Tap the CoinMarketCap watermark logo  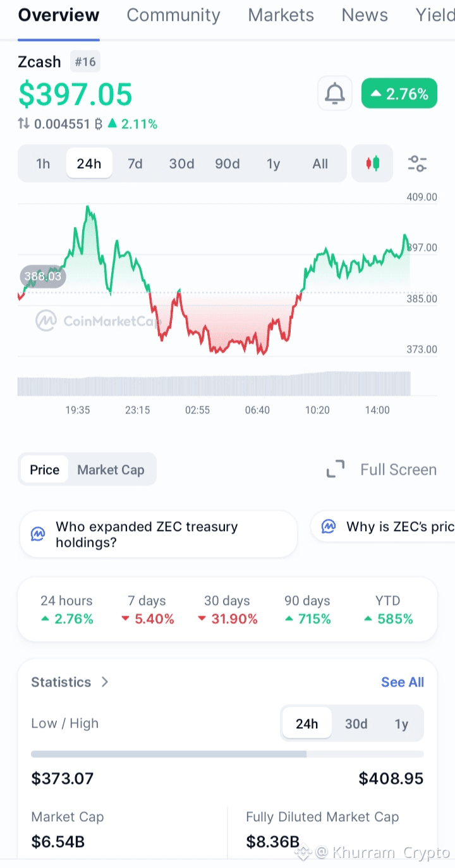[x=45, y=321]
